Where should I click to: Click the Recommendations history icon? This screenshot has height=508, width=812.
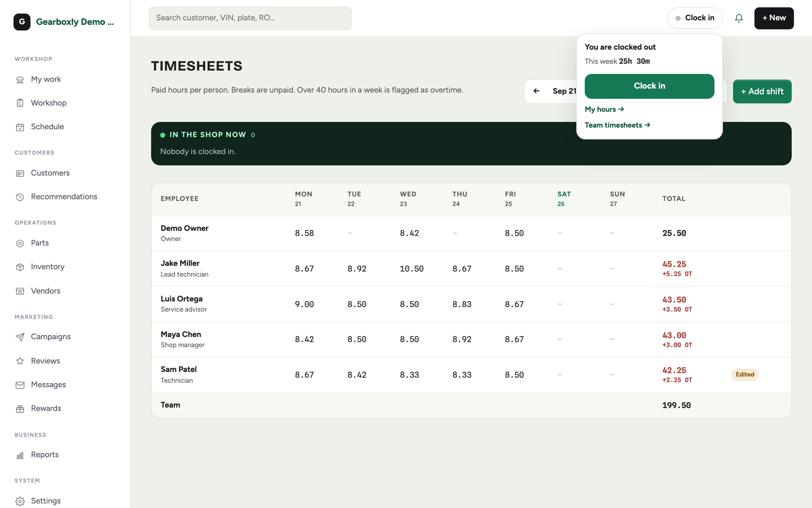click(x=20, y=197)
